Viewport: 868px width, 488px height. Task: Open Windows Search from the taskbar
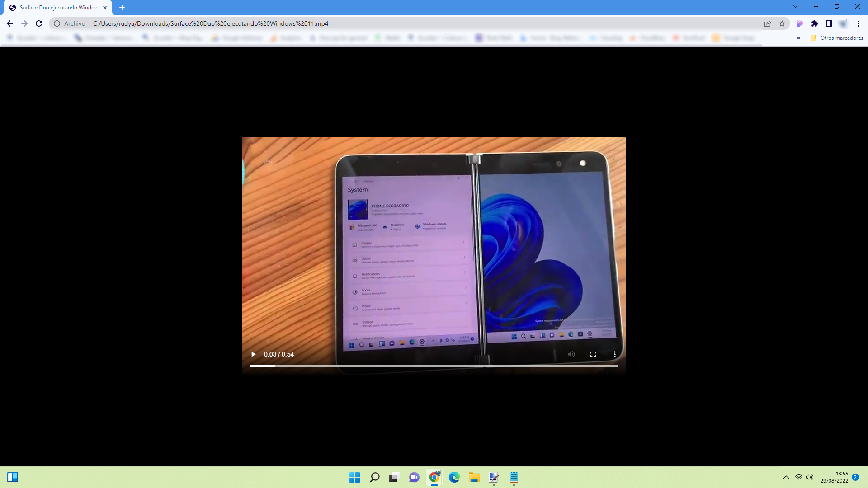pos(375,477)
